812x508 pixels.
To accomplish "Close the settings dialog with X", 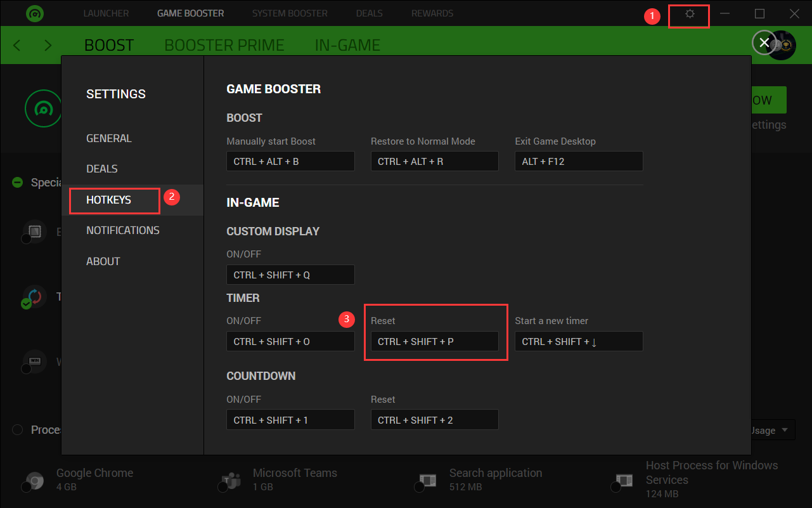I will click(x=764, y=42).
